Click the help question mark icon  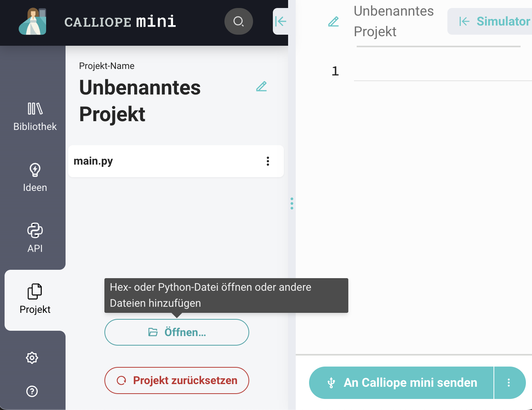[32, 391]
